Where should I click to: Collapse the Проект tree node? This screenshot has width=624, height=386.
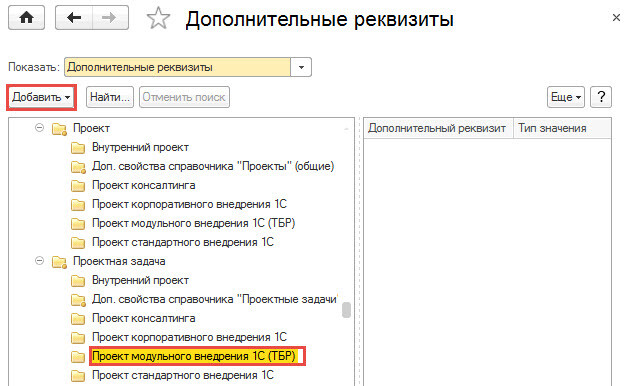(x=39, y=128)
